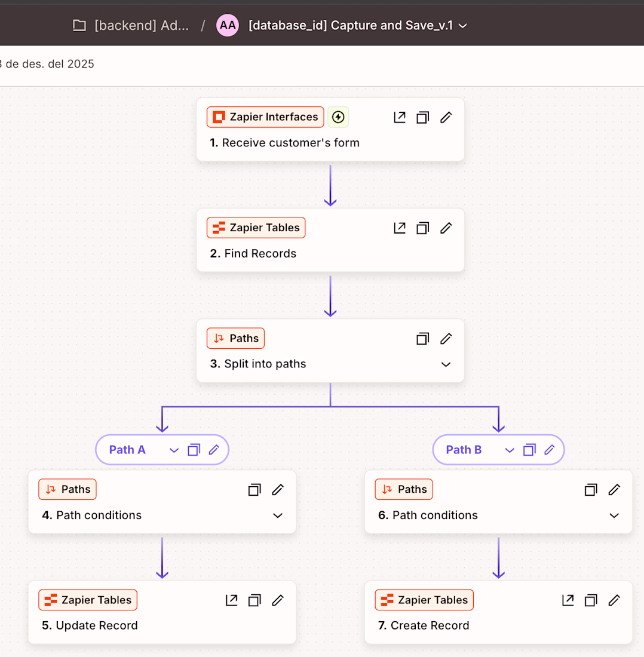Click the lightning trigger icon on step 1

pos(338,117)
